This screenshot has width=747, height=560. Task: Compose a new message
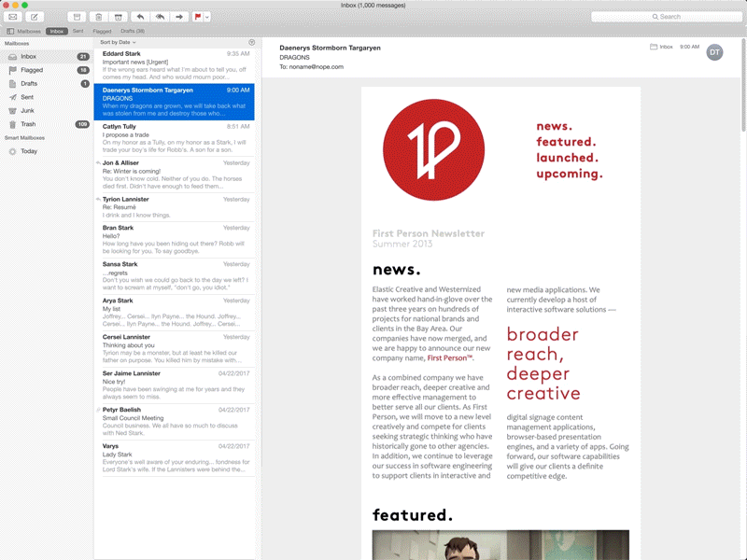click(x=35, y=17)
